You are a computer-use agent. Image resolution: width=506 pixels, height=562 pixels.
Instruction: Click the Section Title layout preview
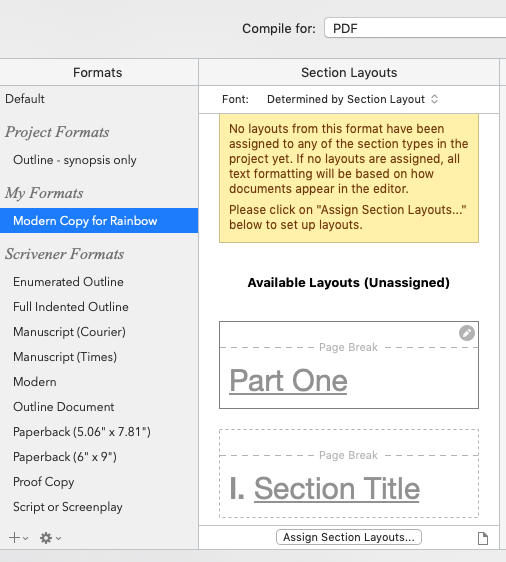click(349, 473)
